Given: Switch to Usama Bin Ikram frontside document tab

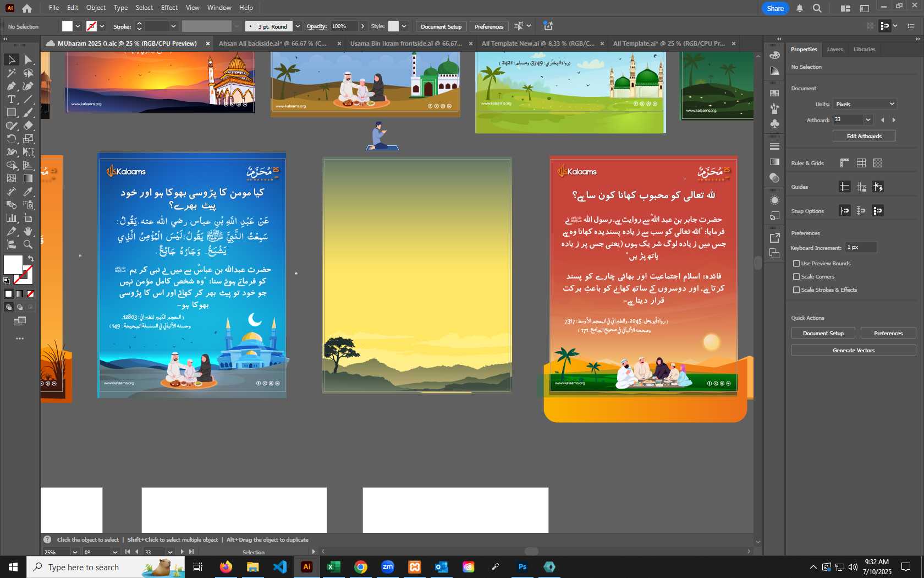Looking at the screenshot, I should coord(405,43).
